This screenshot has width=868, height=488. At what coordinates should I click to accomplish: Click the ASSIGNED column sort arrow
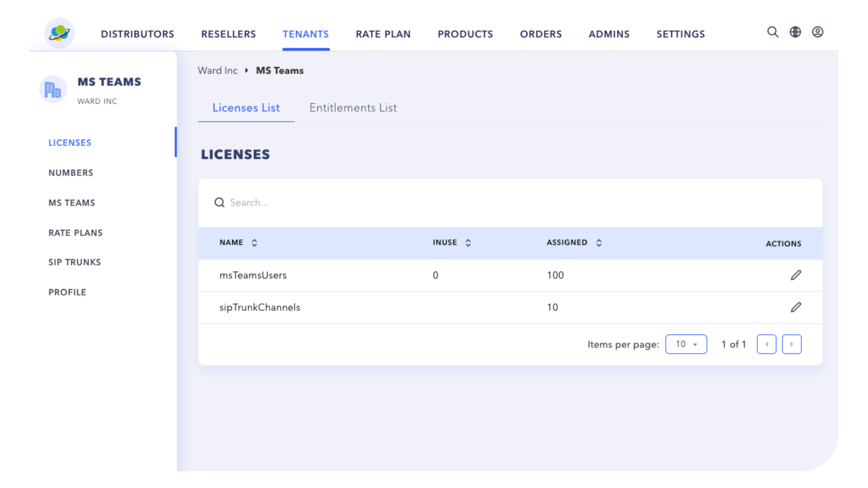(599, 242)
